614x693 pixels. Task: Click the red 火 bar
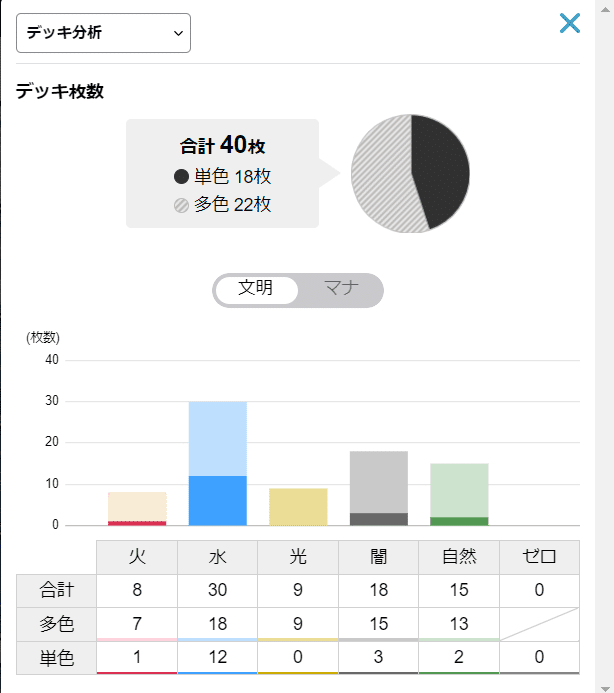(137, 510)
